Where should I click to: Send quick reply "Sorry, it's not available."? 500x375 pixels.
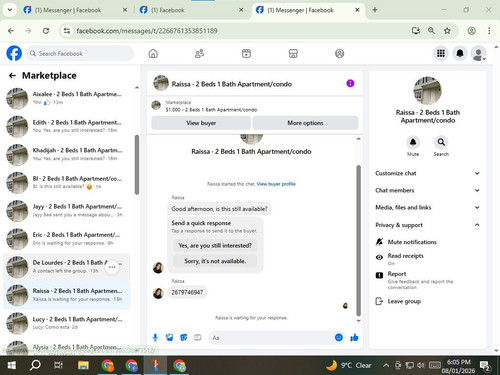(x=215, y=261)
